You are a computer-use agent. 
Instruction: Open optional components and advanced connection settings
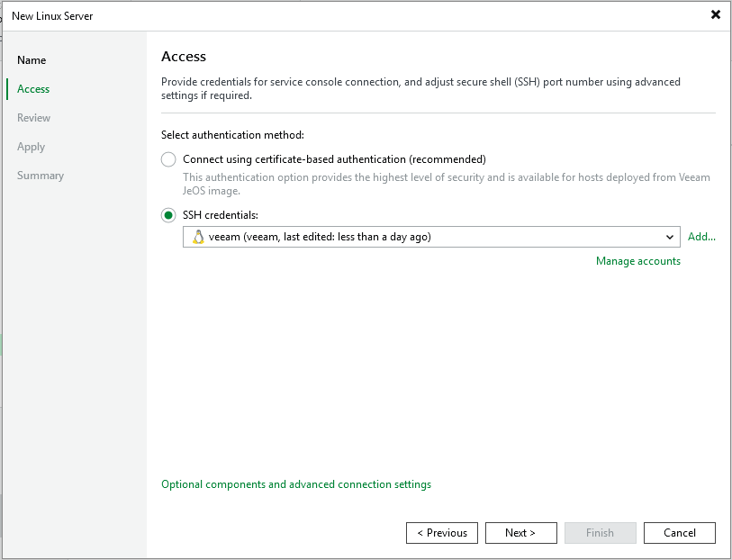pos(295,484)
